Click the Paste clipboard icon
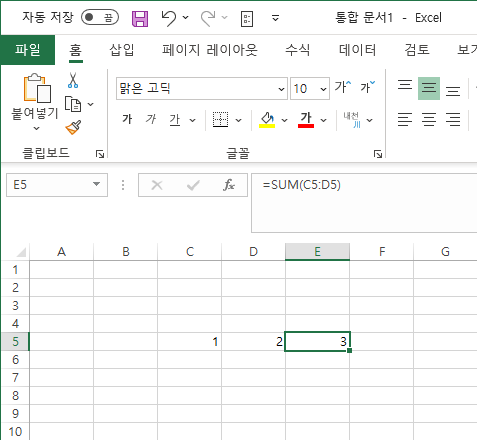 [37, 88]
